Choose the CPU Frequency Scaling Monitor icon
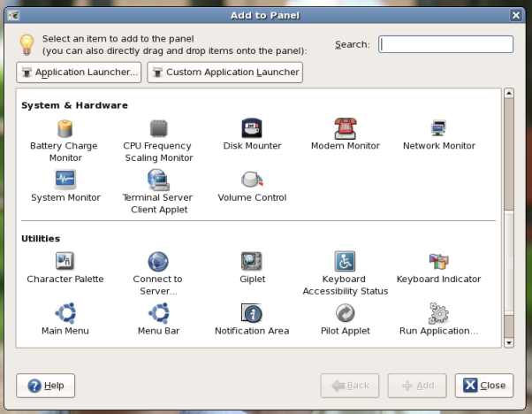 158,129
